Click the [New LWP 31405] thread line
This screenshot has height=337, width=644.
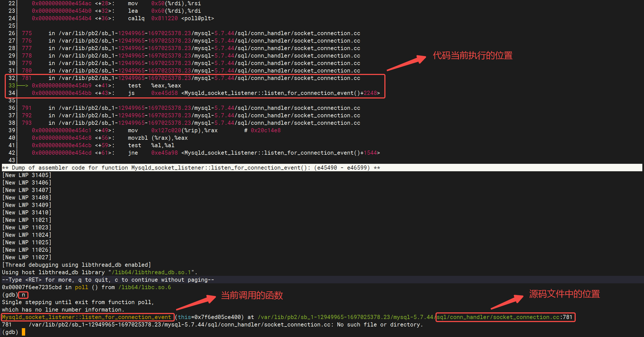pyautogui.click(x=27, y=175)
